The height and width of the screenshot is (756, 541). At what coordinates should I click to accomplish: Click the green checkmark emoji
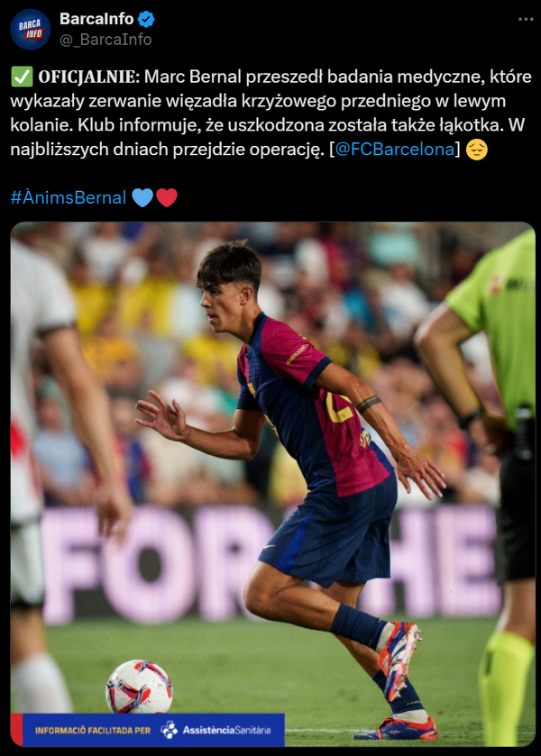pyautogui.click(x=22, y=77)
